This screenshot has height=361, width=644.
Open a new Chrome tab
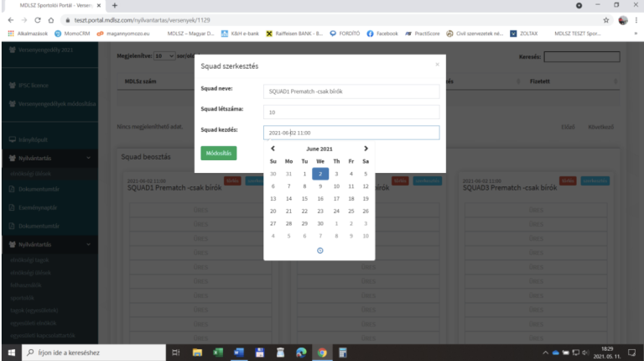[x=114, y=6]
